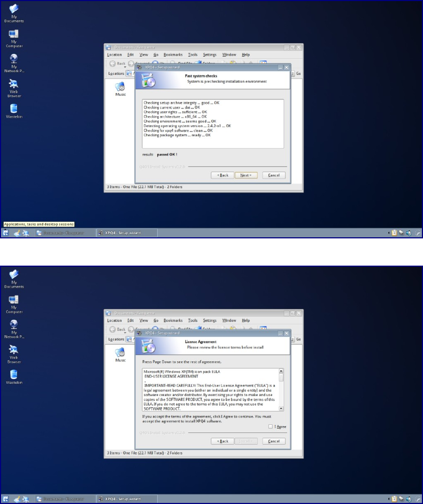Image resolution: width=423 pixels, height=504 pixels.
Task: Click license text scrollbar down arrow
Action: coord(281,408)
